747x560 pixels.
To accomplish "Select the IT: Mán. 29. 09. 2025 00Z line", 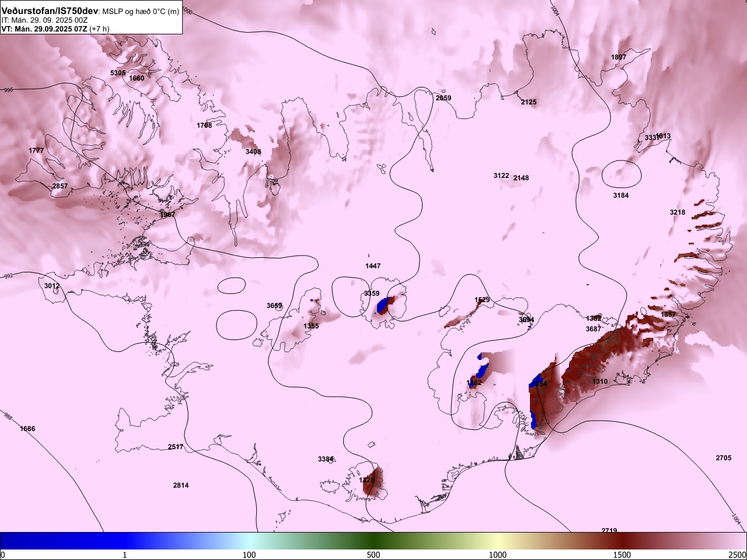I will [x=44, y=20].
